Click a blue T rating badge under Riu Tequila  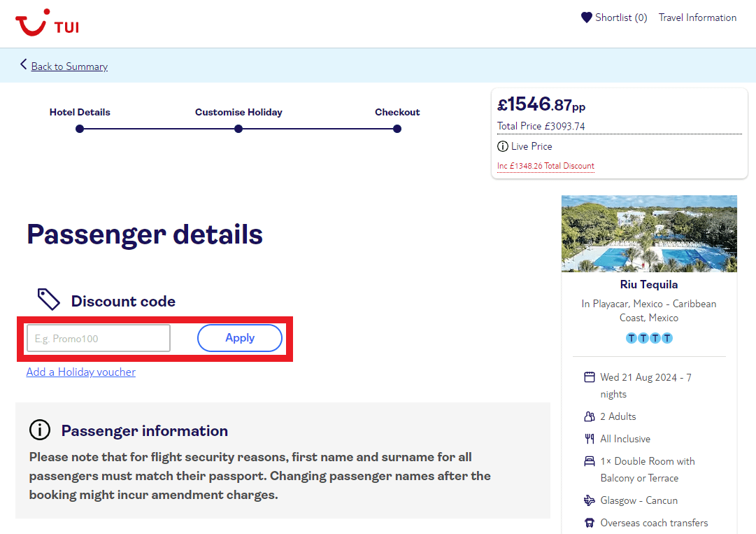(632, 338)
